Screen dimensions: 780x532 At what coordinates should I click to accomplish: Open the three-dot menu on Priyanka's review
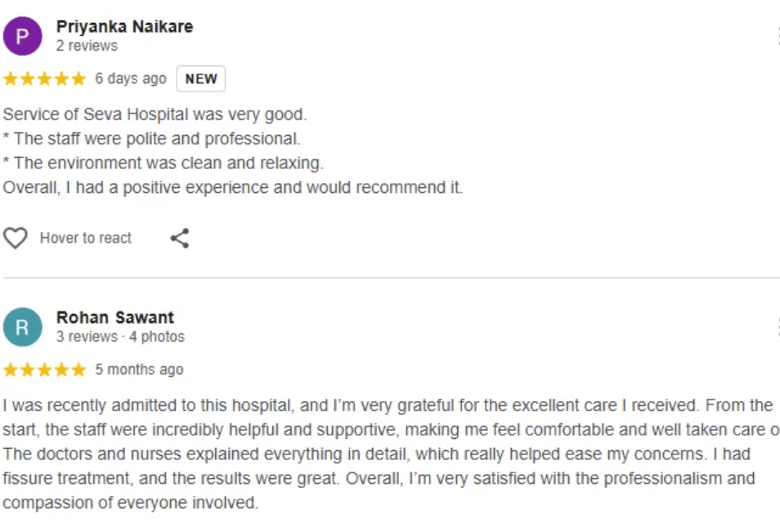777,34
